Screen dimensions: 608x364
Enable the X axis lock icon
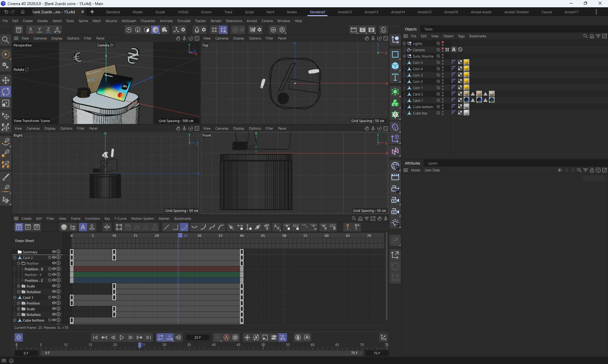[30, 30]
